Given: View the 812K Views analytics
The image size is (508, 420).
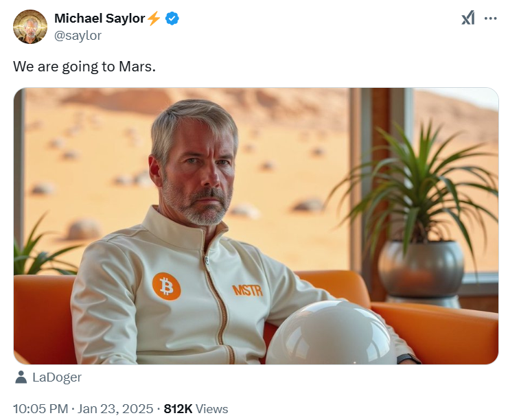Looking at the screenshot, I should (x=196, y=408).
